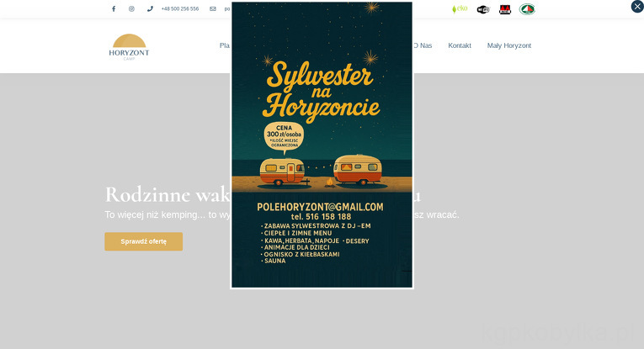Click the green eko leaf badge

pyautogui.click(x=460, y=9)
